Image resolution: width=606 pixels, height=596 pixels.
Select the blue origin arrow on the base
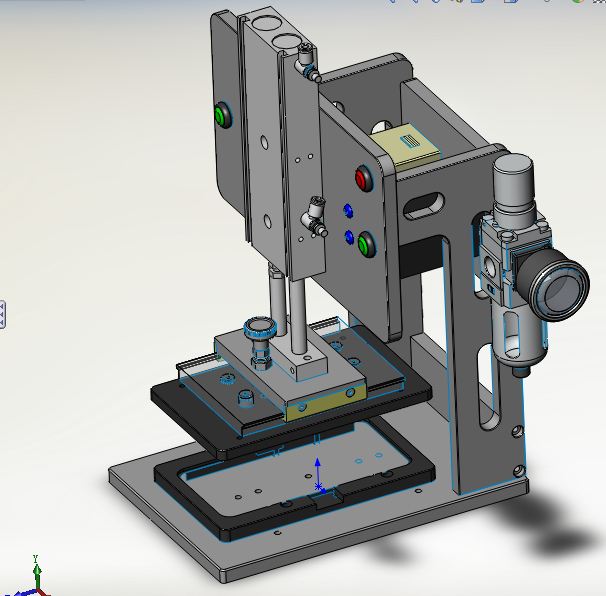[318, 473]
